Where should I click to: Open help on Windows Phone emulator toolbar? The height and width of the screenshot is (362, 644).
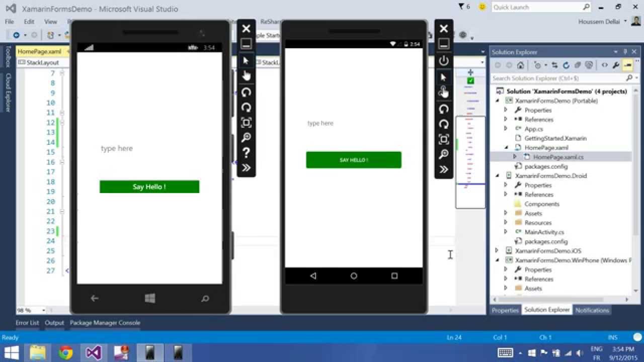(246, 152)
